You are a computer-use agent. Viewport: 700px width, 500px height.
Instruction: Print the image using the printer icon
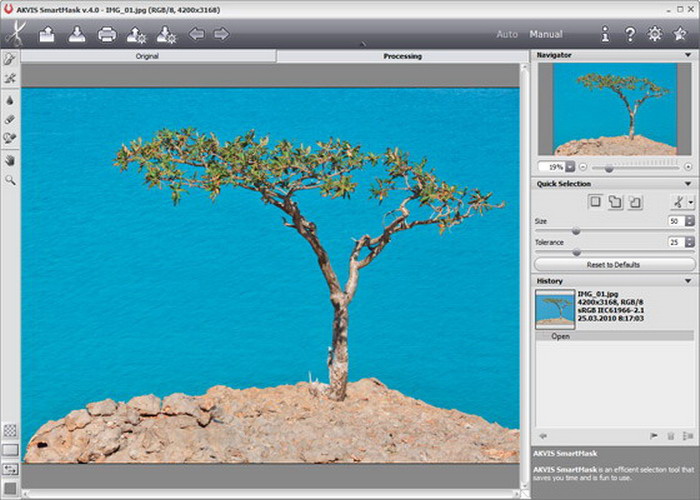pyautogui.click(x=106, y=34)
